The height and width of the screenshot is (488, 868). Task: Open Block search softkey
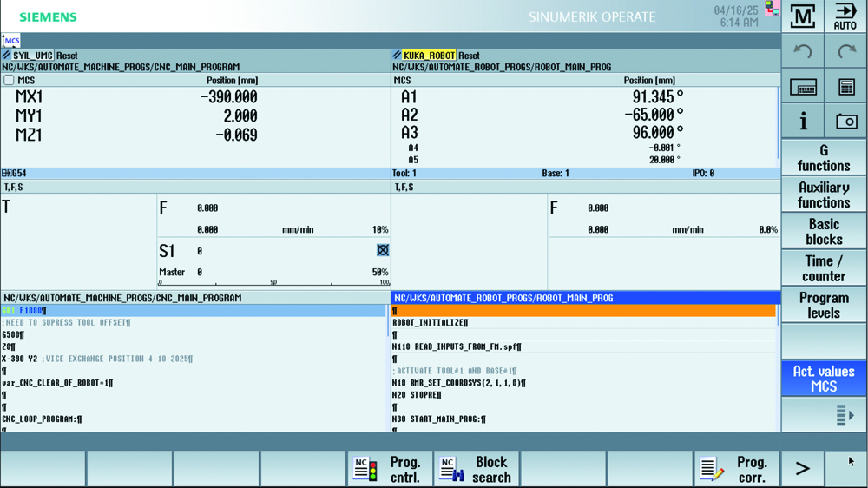pos(477,469)
